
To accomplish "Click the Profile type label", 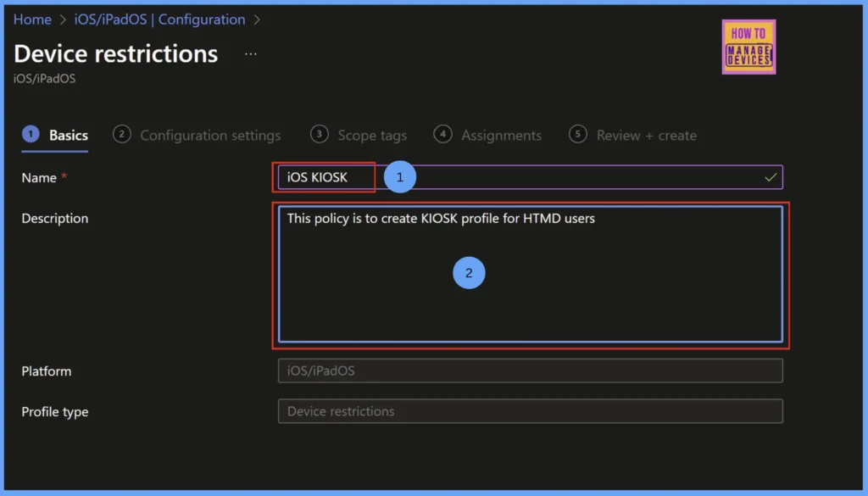I will point(55,412).
